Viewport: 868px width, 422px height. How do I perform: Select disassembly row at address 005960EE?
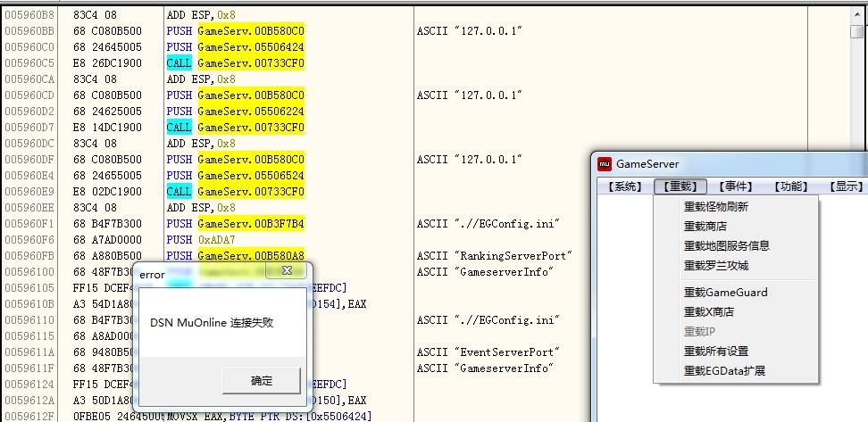pyautogui.click(x=296, y=207)
